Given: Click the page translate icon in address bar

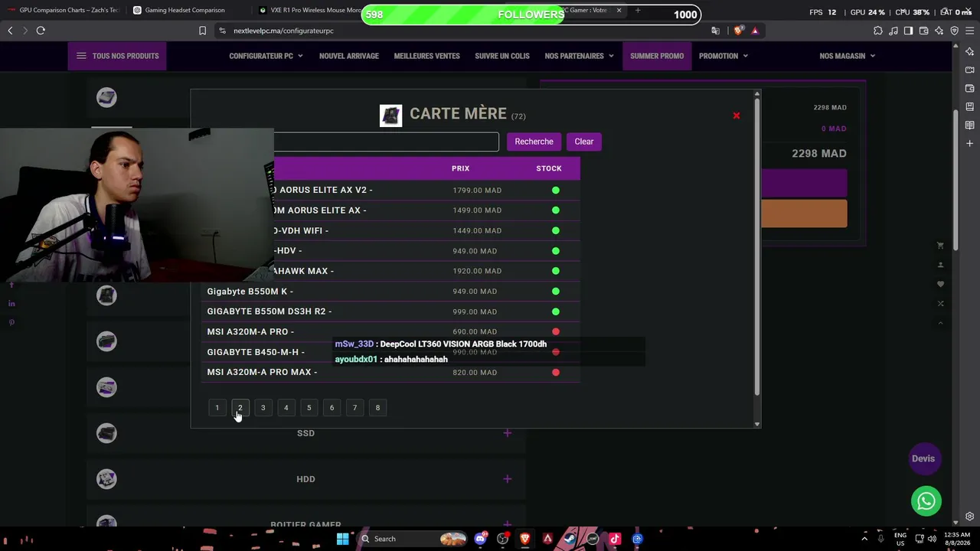Looking at the screenshot, I should coord(715,31).
